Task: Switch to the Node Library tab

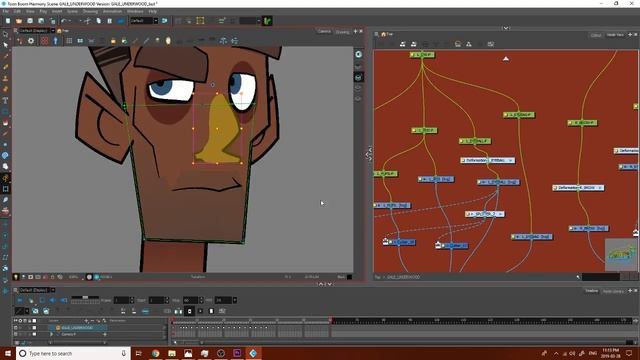Action: (x=613, y=291)
